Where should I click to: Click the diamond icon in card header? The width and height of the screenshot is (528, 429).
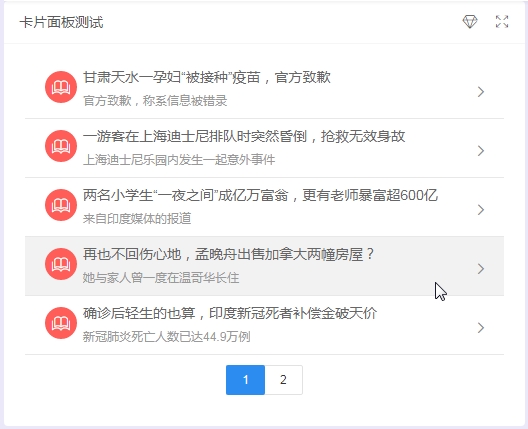[x=470, y=22]
